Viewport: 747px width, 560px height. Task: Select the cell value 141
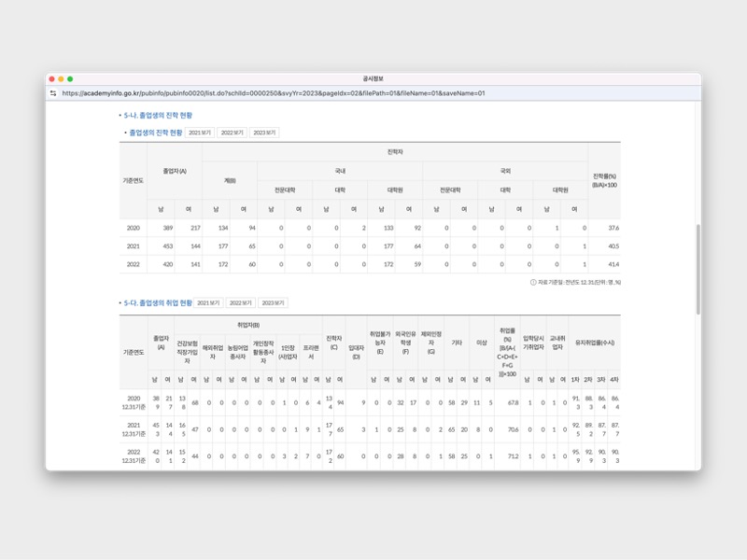coord(195,264)
